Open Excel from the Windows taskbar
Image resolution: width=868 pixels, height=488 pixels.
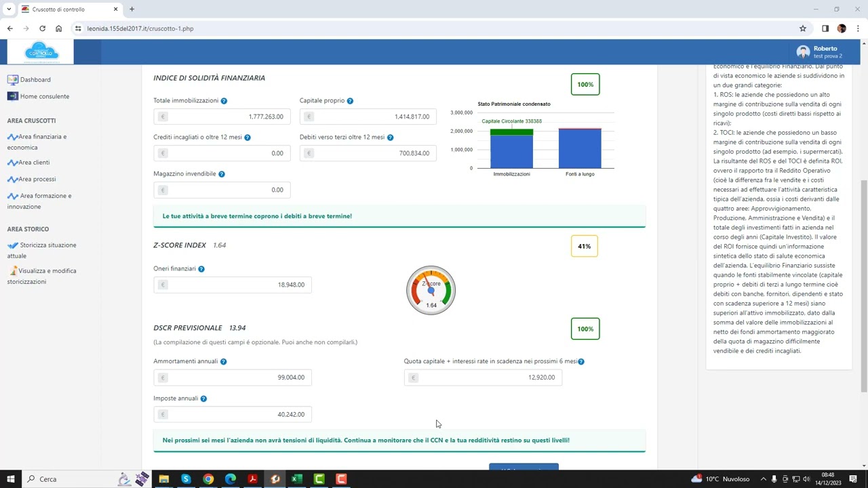pyautogui.click(x=296, y=479)
